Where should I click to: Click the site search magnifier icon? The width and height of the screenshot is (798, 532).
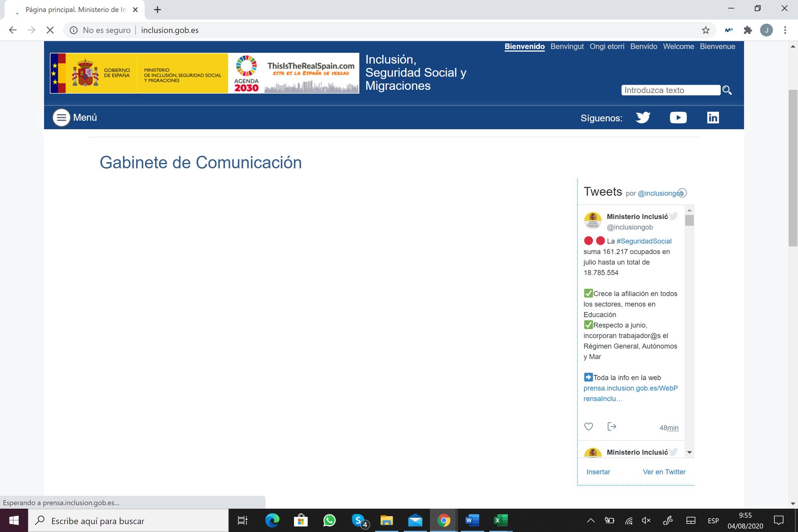click(727, 90)
